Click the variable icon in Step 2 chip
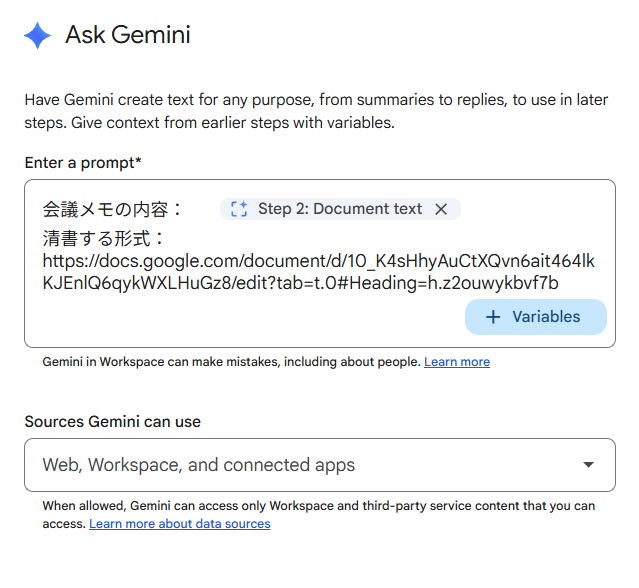 pos(238,209)
